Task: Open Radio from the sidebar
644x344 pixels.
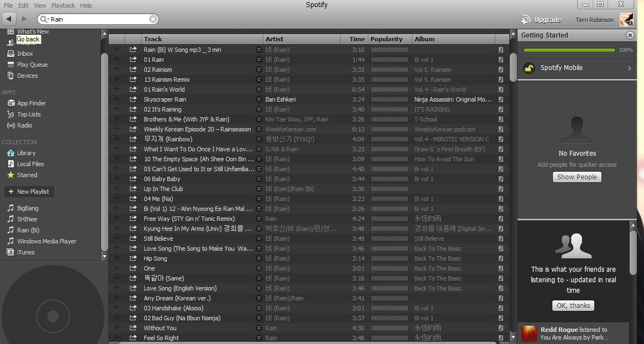Action: [24, 125]
